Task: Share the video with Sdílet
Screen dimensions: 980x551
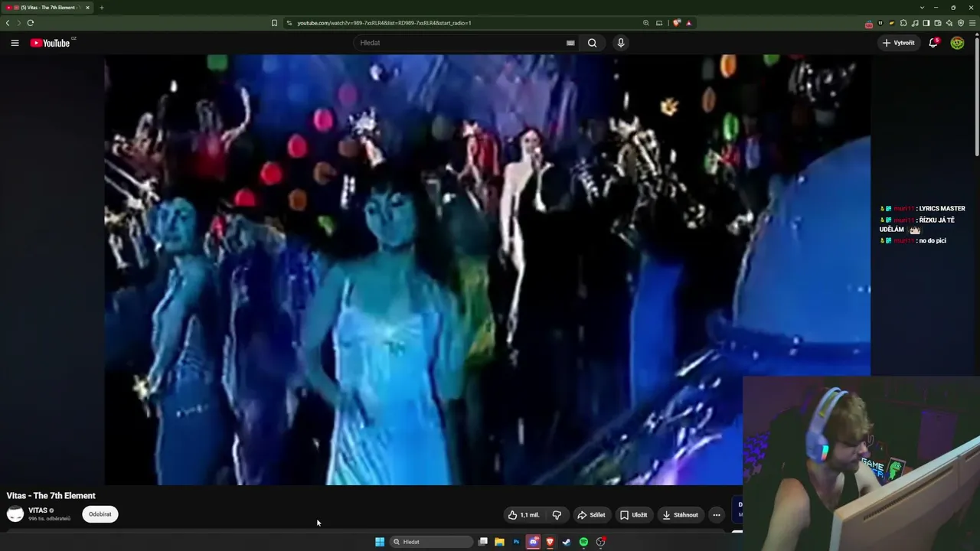Action: pyautogui.click(x=591, y=515)
